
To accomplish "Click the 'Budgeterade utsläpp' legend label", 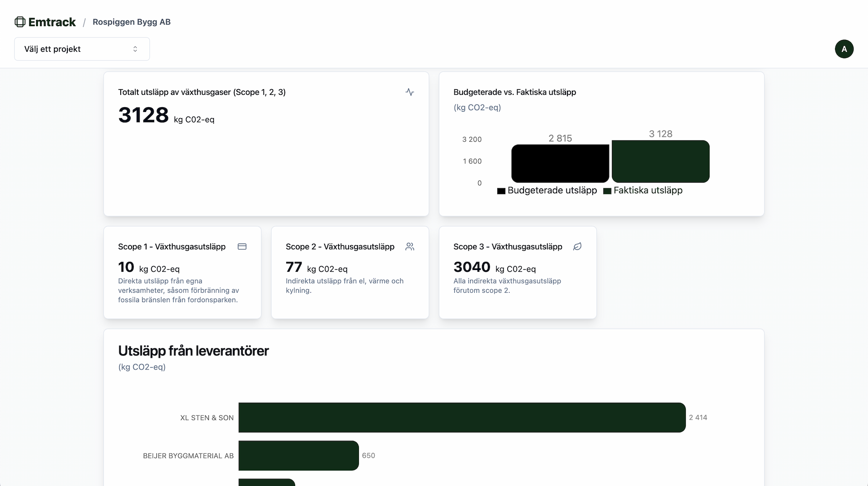I will click(x=552, y=190).
